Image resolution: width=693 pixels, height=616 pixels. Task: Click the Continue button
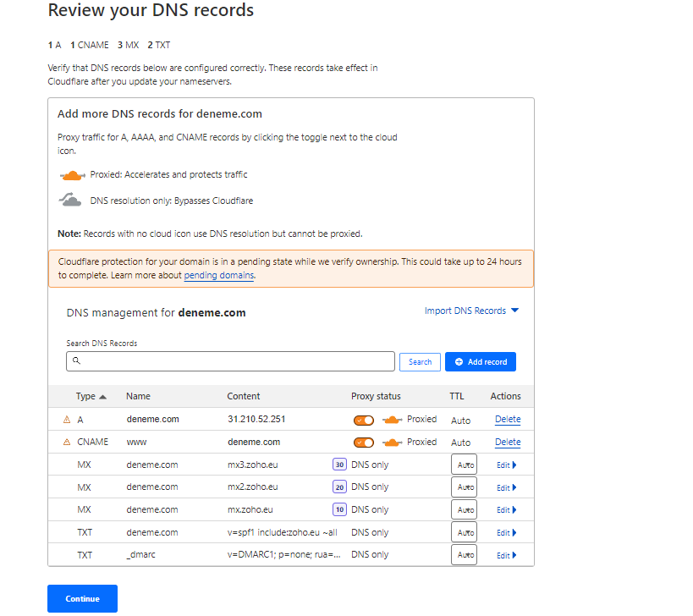click(x=83, y=599)
